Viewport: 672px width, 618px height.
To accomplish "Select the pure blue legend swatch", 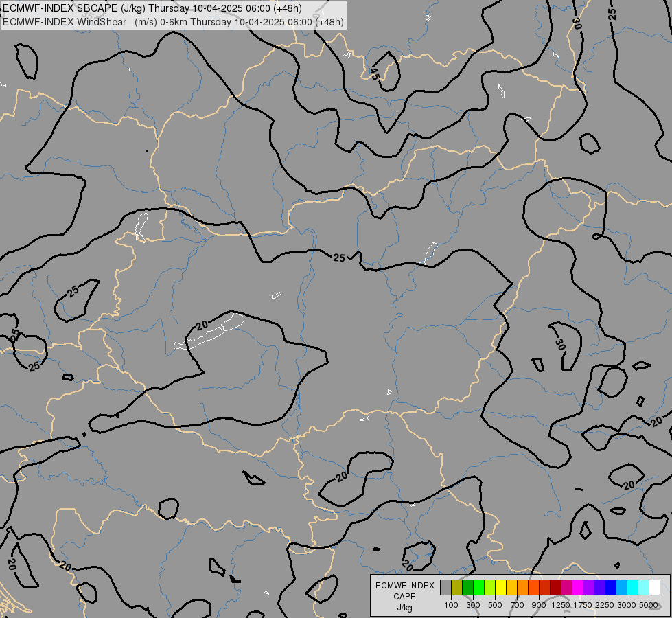I will (611, 587).
